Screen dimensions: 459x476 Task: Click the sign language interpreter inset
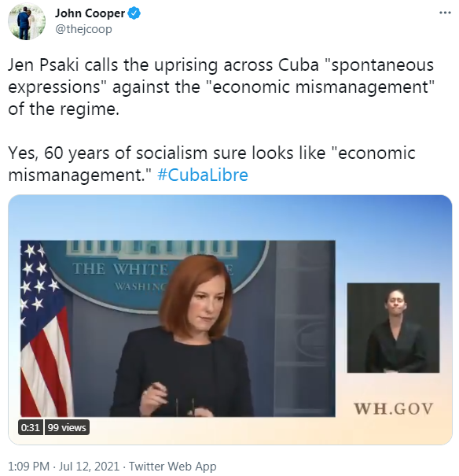(x=393, y=328)
